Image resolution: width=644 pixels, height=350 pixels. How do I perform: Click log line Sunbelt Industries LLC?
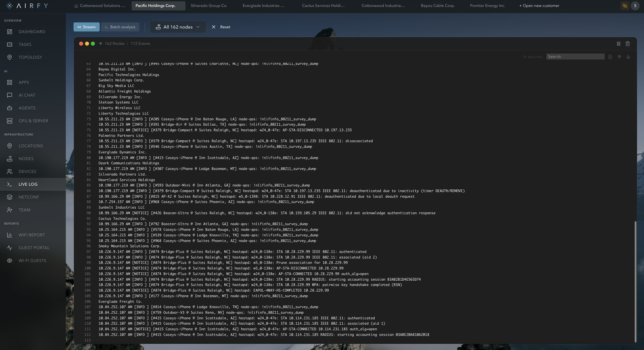coord(121,207)
